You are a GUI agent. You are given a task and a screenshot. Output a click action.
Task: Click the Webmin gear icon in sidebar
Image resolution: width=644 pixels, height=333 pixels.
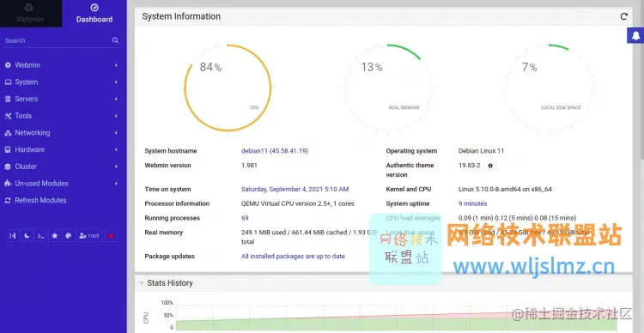click(8, 65)
